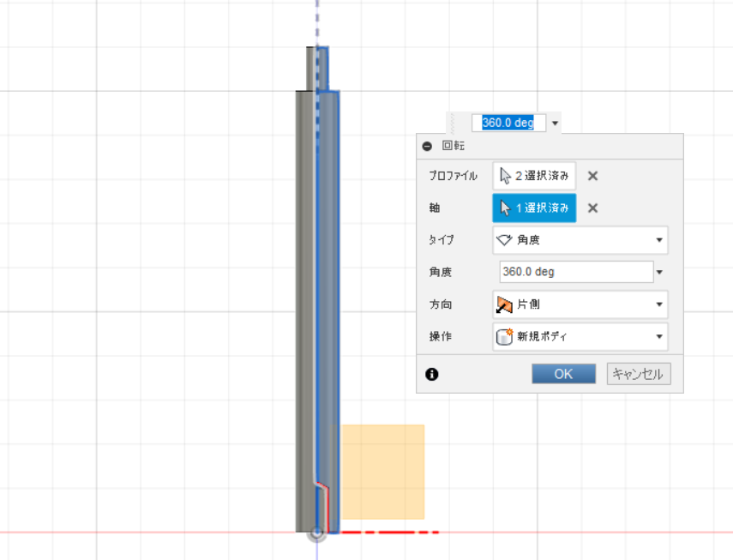The image size is (733, 560).
Task: Select the 軸 '1 選択済み' selector
Action: pyautogui.click(x=534, y=208)
